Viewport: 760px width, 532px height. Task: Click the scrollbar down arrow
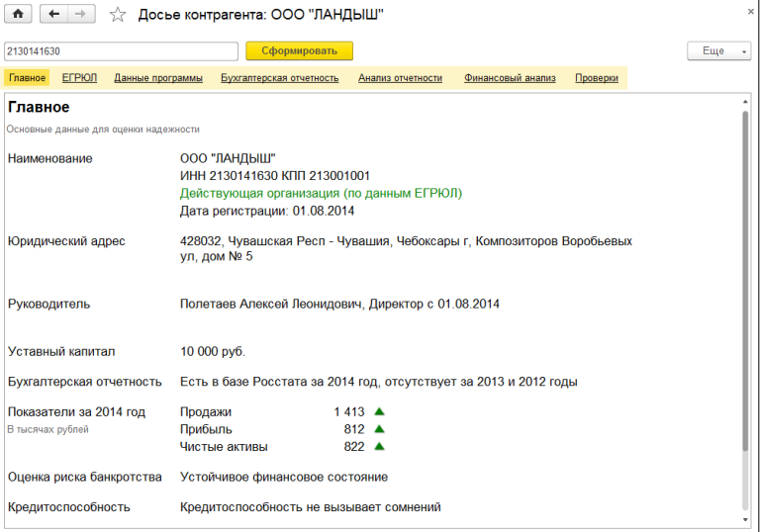[x=744, y=517]
